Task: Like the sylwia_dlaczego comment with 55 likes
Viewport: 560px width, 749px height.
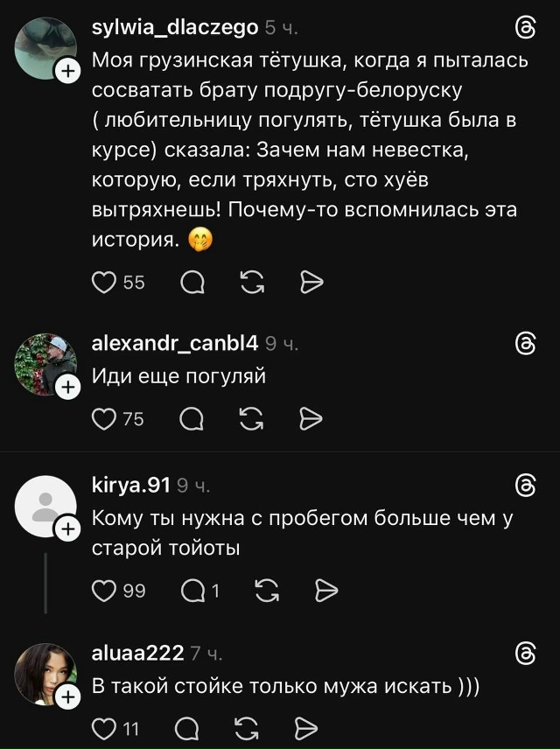Action: [x=105, y=282]
